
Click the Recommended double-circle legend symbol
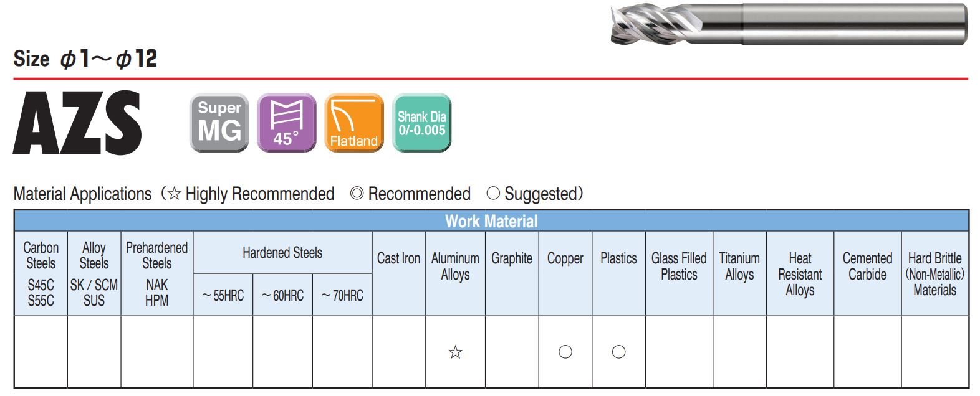click(x=357, y=194)
